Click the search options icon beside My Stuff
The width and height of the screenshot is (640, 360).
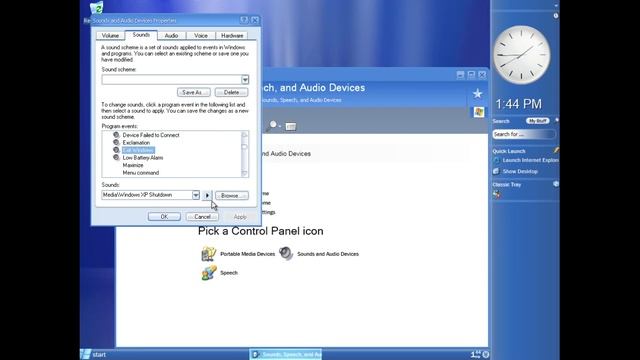coord(556,120)
